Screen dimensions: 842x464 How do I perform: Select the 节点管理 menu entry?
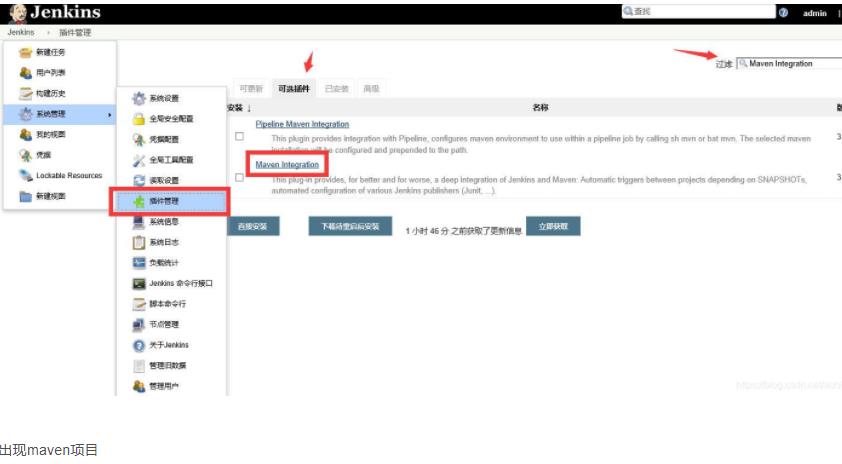pyautogui.click(x=164, y=324)
